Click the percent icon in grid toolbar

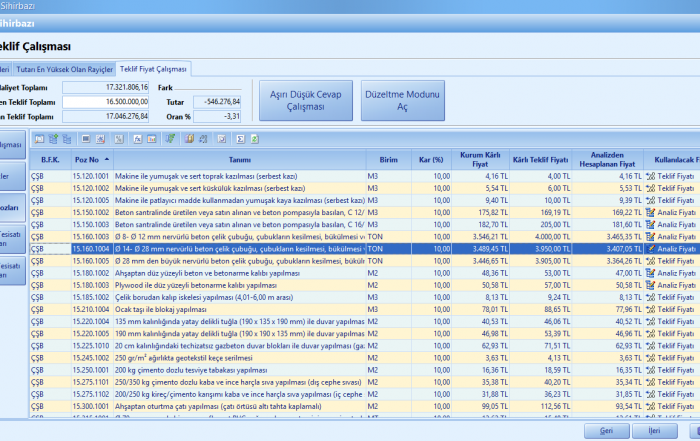tap(119, 139)
